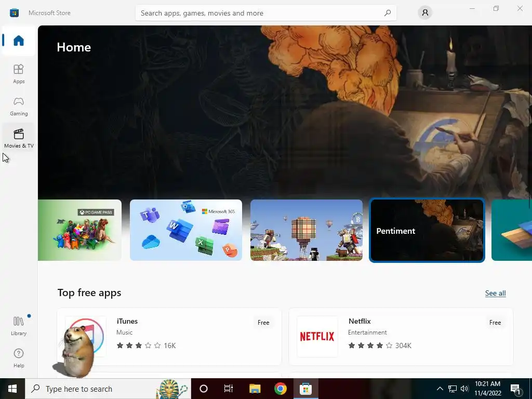The image size is (532, 399).
Task: Open Task View on the taskbar
Action: (229, 389)
